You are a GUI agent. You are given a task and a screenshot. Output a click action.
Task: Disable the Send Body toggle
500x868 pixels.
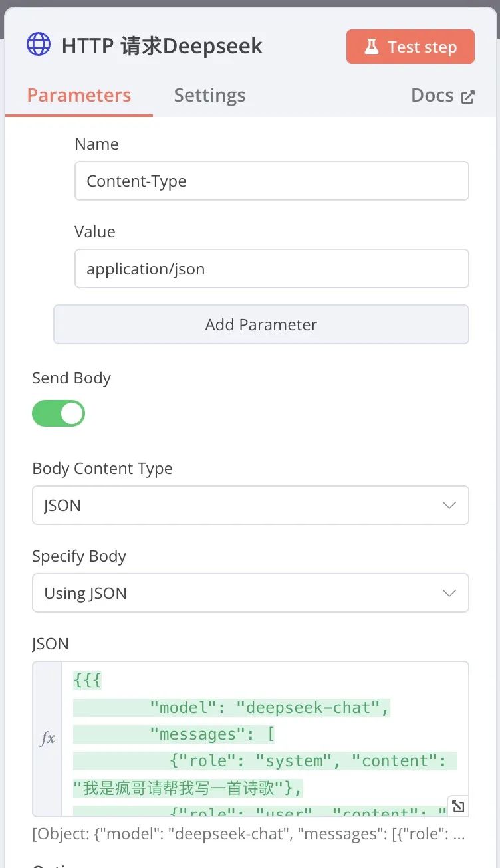point(59,413)
